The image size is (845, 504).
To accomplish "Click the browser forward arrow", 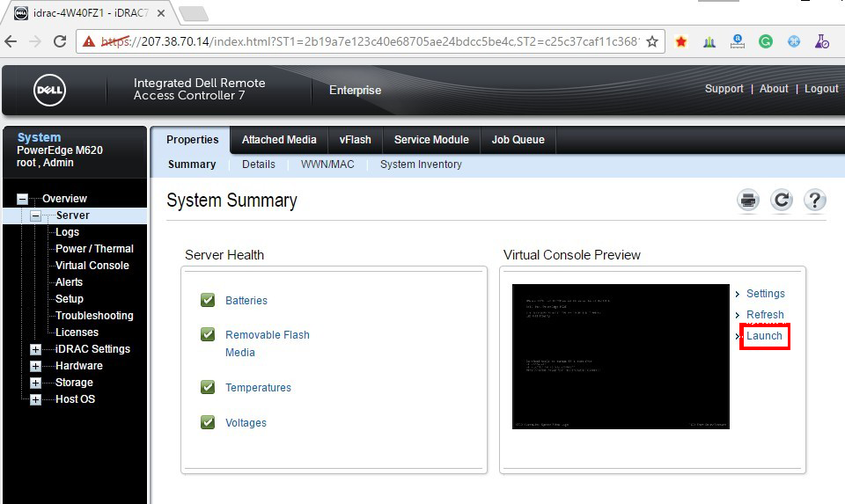I will 35,41.
